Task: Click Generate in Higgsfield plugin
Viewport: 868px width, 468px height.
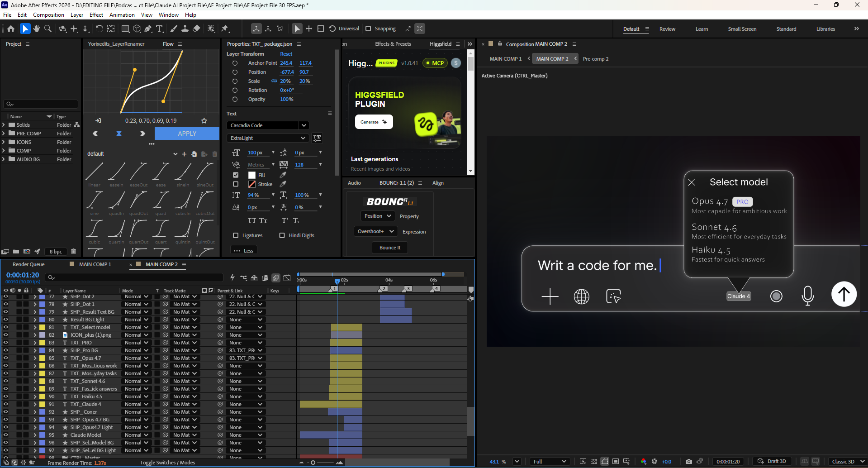Action: (374, 122)
